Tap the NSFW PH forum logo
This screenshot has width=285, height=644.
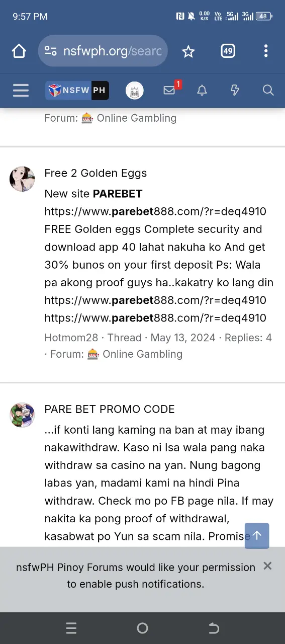[77, 91]
